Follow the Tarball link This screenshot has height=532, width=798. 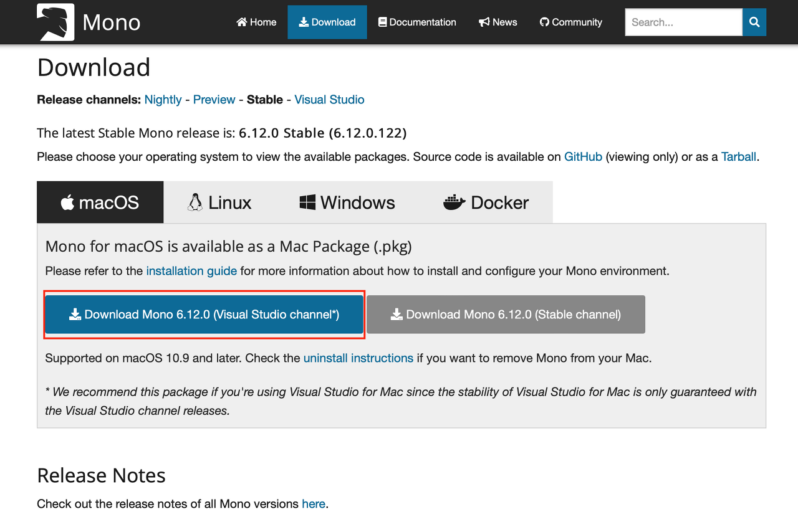[x=739, y=157]
